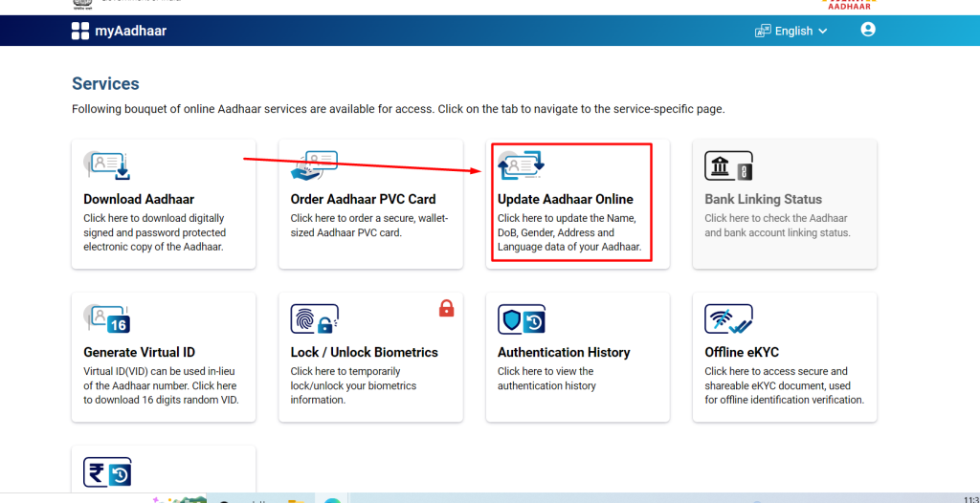Click 'Virtual ID(VID) can be used in-lieu' description
980x503 pixels.
tap(161, 385)
